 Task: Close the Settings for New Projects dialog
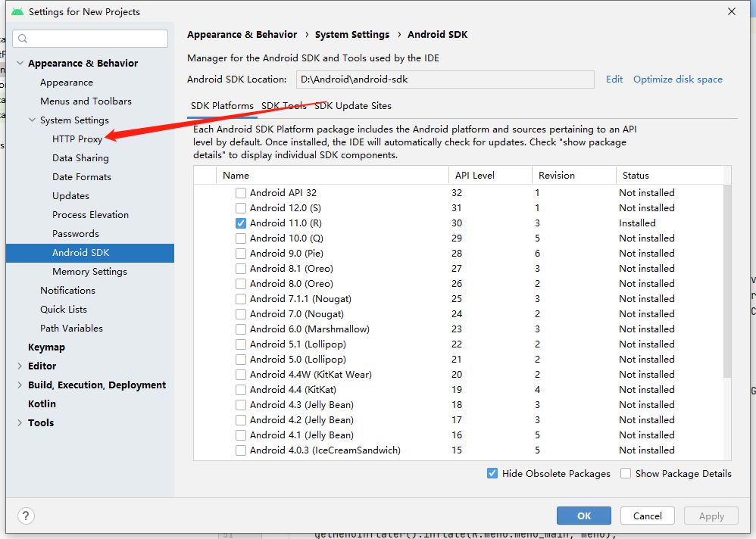coord(732,11)
